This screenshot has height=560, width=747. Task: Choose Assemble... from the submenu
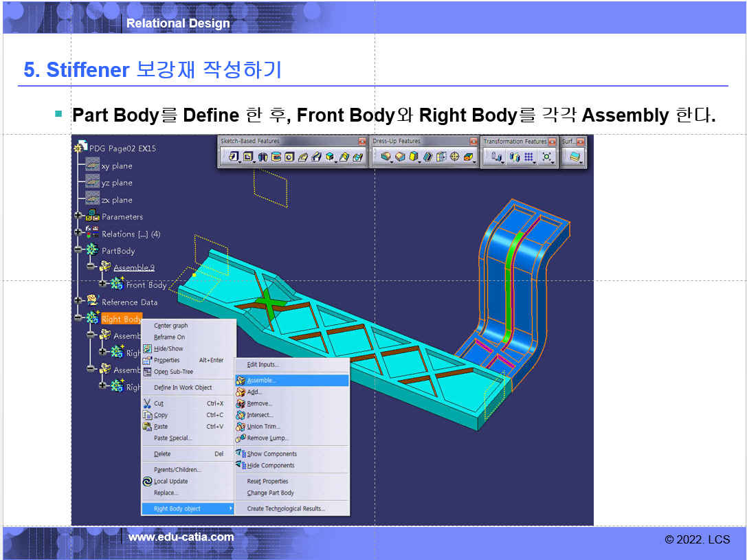(x=262, y=380)
